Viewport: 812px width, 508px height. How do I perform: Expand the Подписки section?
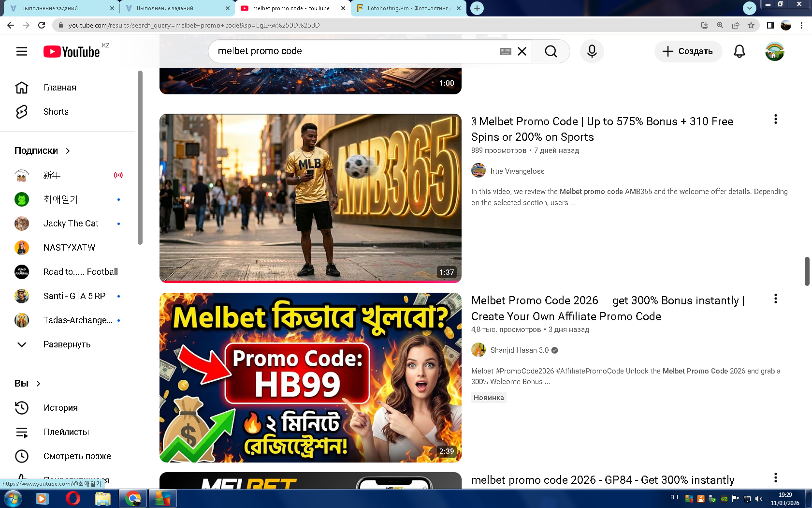click(43, 151)
